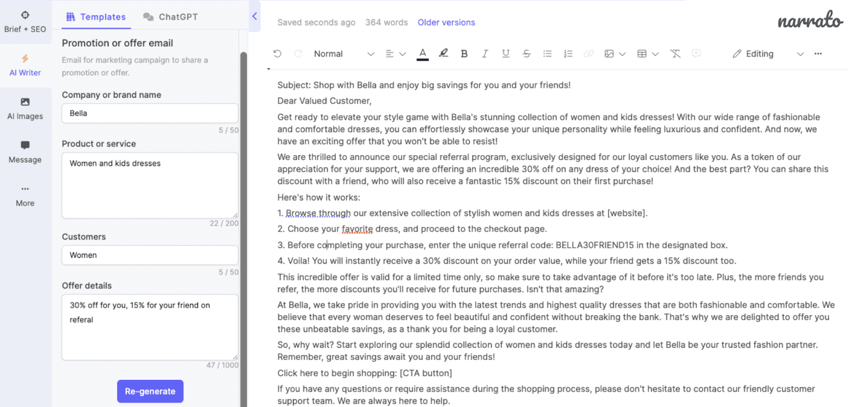Viewport: 868px width, 407px height.
Task: Click the insert table icon
Action: tap(642, 54)
